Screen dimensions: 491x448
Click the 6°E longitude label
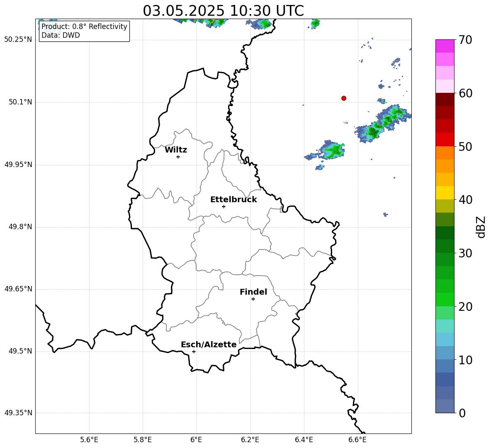click(196, 440)
